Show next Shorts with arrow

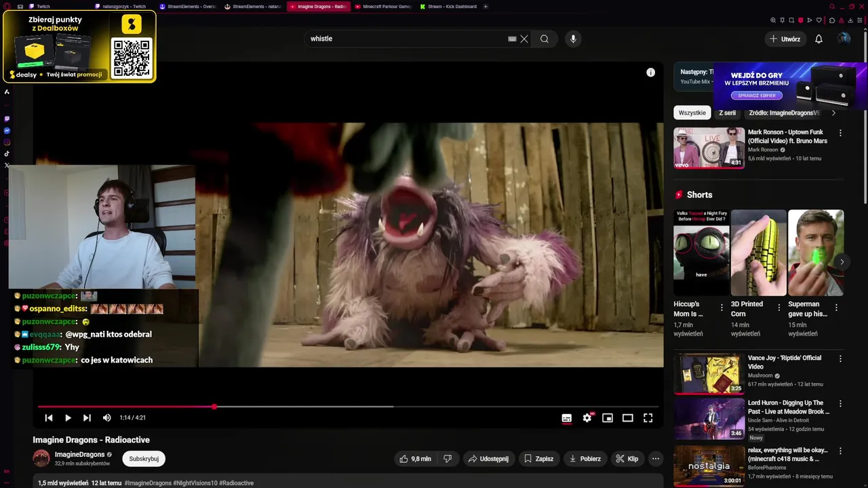point(842,262)
